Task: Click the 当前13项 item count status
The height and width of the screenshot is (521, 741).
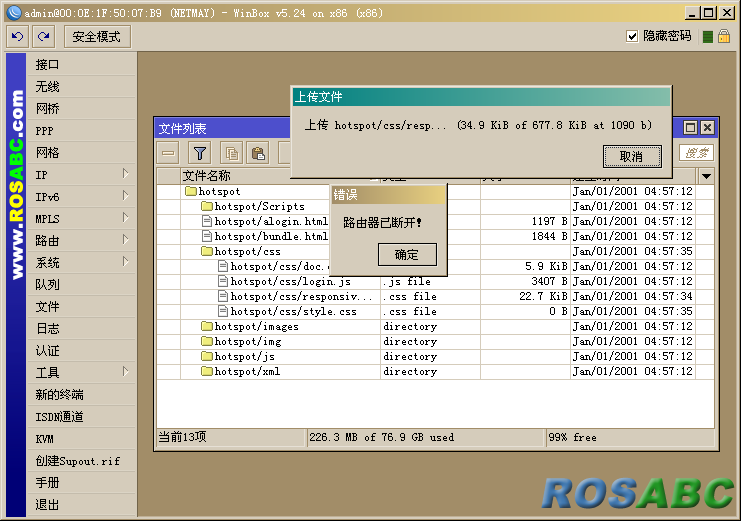Action: pos(182,437)
